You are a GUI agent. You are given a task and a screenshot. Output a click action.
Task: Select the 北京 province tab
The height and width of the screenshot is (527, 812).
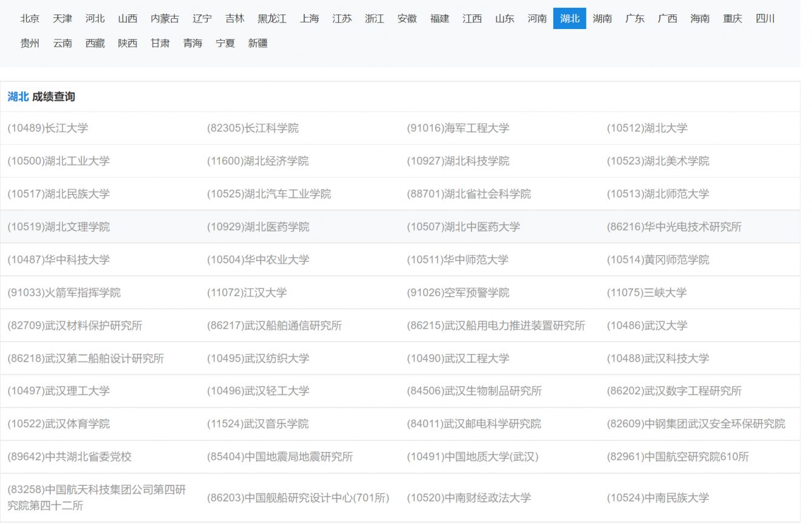point(30,19)
